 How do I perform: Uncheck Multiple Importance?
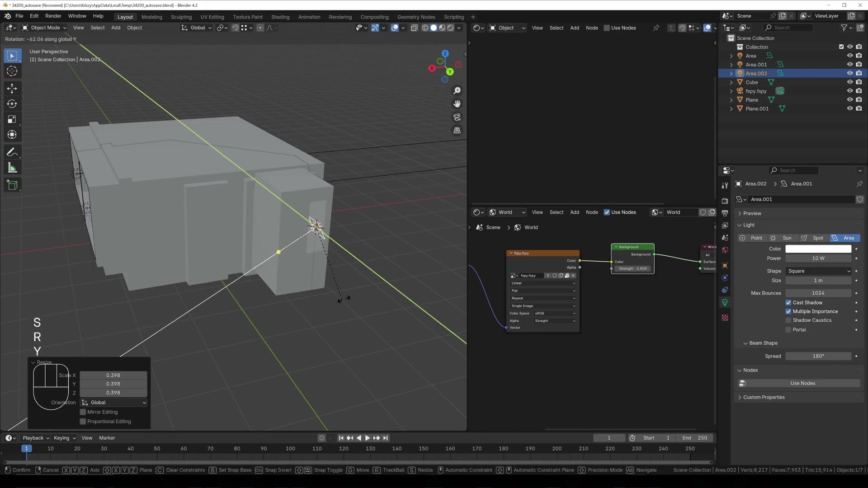point(788,311)
